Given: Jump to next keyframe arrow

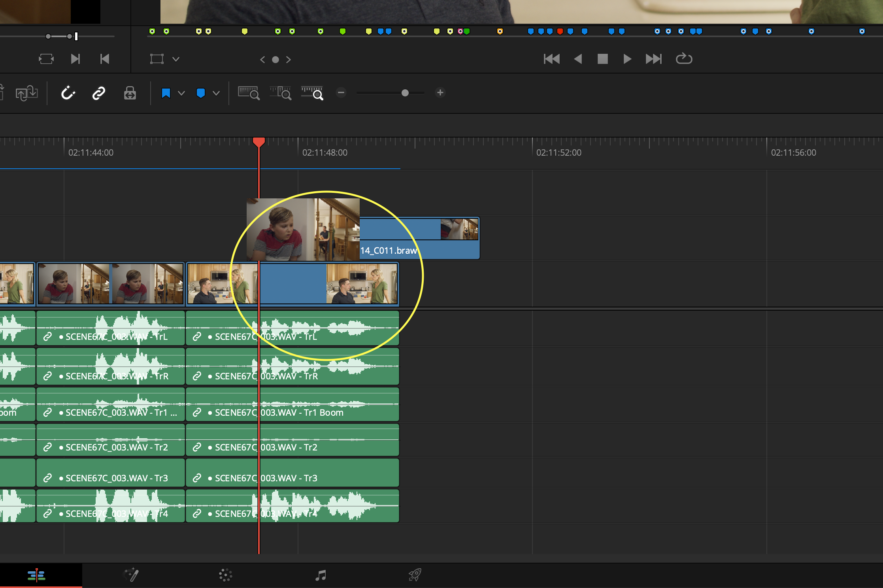Looking at the screenshot, I should point(289,60).
